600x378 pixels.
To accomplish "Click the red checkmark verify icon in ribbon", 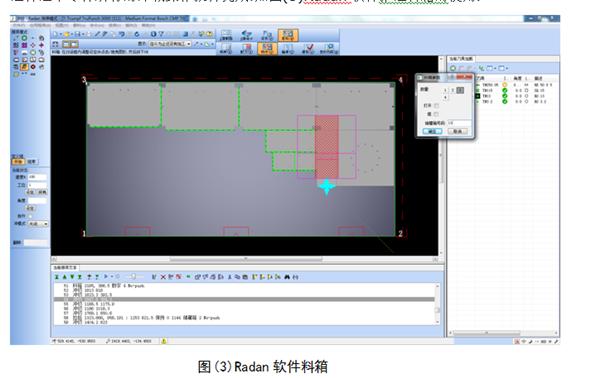I will point(308,48).
